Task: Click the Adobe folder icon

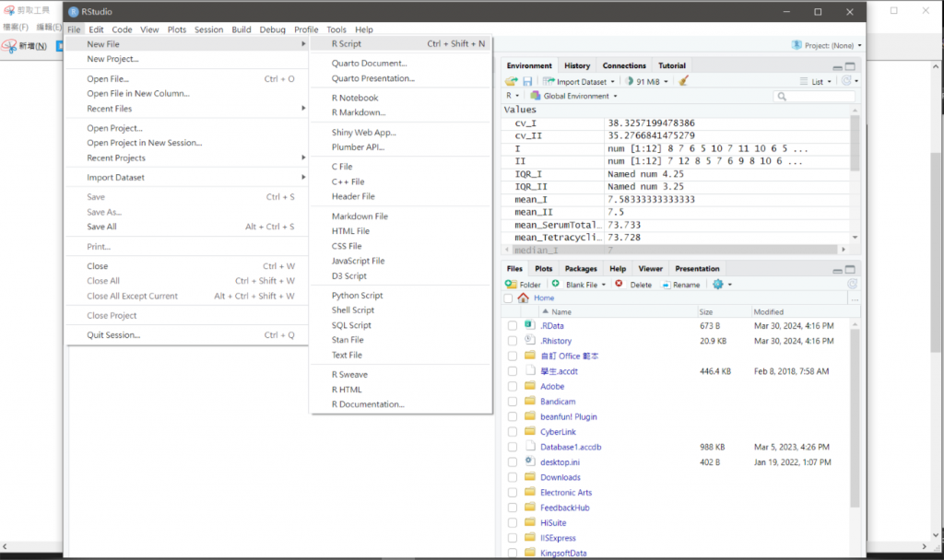Action: (530, 386)
